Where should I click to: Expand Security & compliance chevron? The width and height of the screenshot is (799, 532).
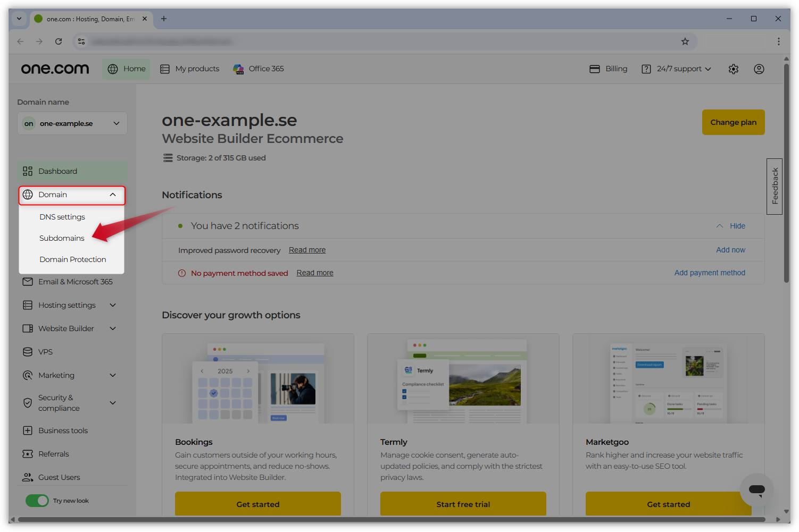click(x=113, y=403)
